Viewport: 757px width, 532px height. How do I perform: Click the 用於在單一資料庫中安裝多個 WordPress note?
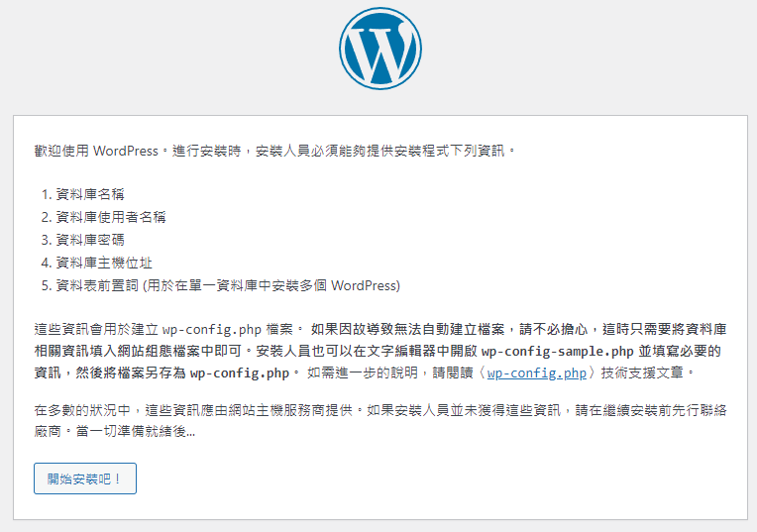(x=272, y=285)
